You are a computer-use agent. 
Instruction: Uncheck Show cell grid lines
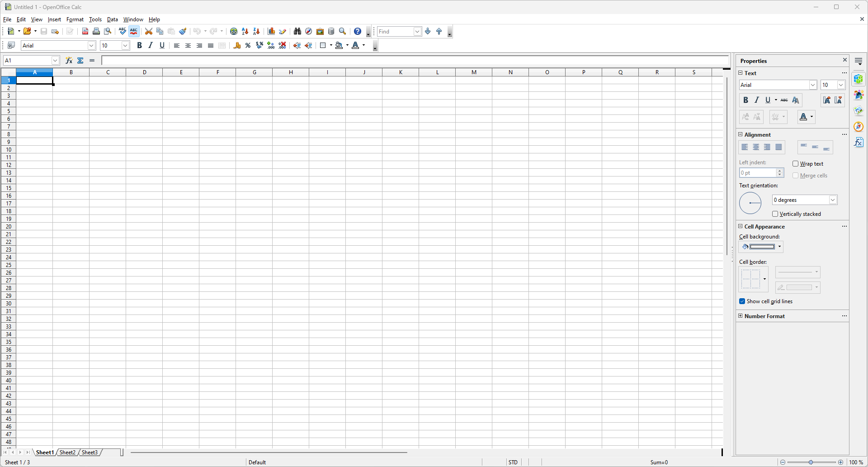pyautogui.click(x=742, y=301)
